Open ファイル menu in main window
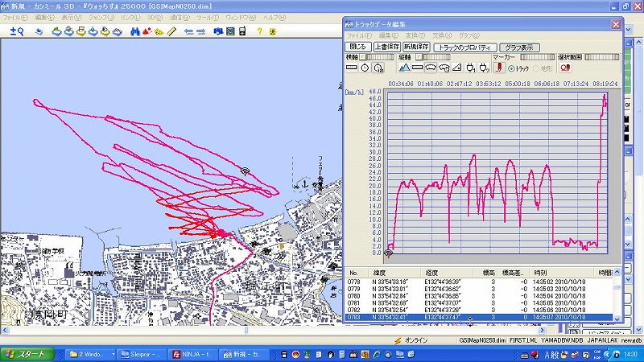Viewport: 644px width, 362px height. point(14,18)
